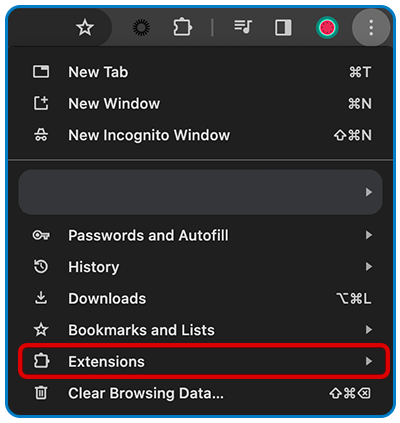The width and height of the screenshot is (400, 423).
Task: Open the media controls music icon
Action: 243,27
